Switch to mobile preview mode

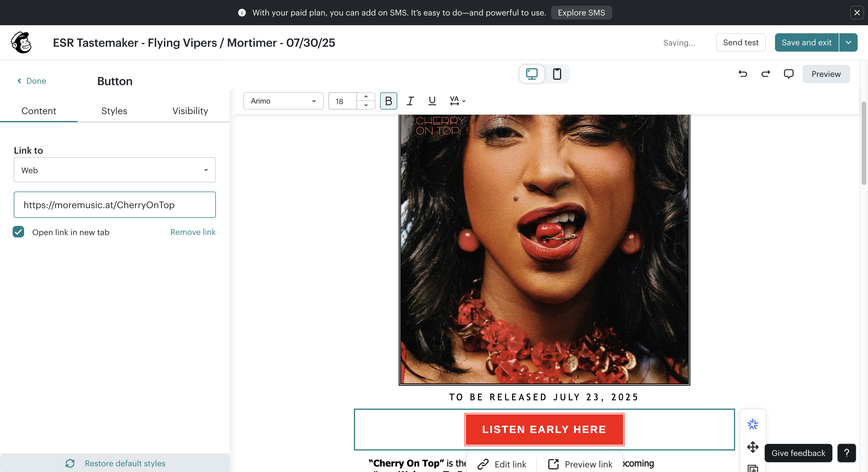pyautogui.click(x=557, y=74)
